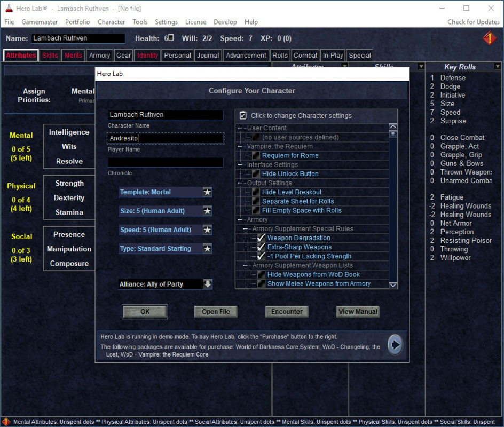Viewport: 504px width, 427px height.
Task: Switch to the Merits tab
Action: [73, 56]
